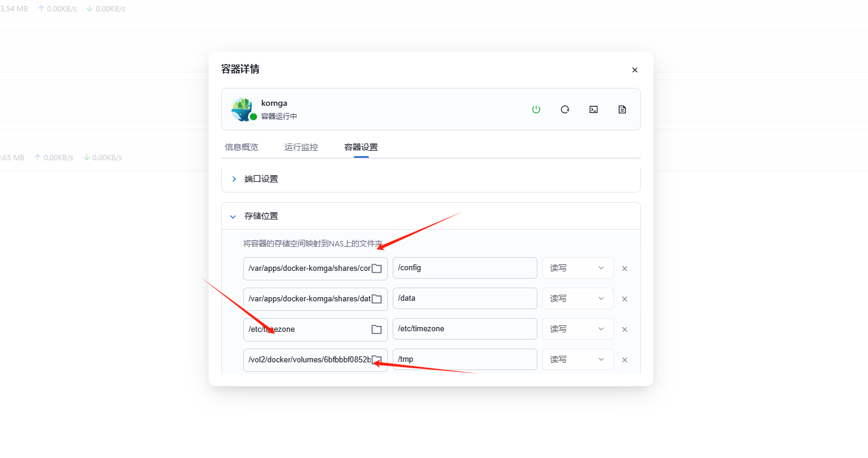Click the komga container name
The height and width of the screenshot is (458, 868).
coord(274,103)
